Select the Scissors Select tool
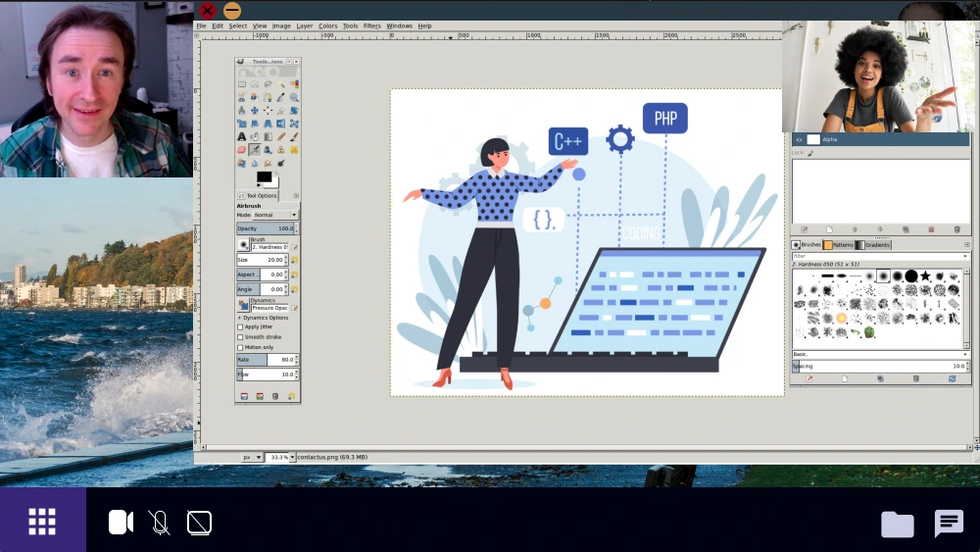The image size is (980, 552). click(242, 97)
